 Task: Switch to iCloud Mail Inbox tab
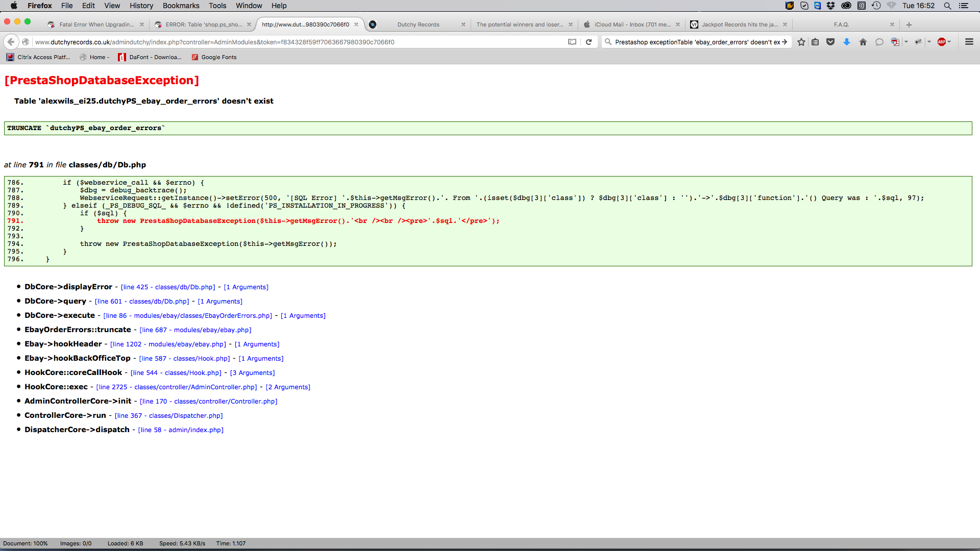click(x=632, y=24)
